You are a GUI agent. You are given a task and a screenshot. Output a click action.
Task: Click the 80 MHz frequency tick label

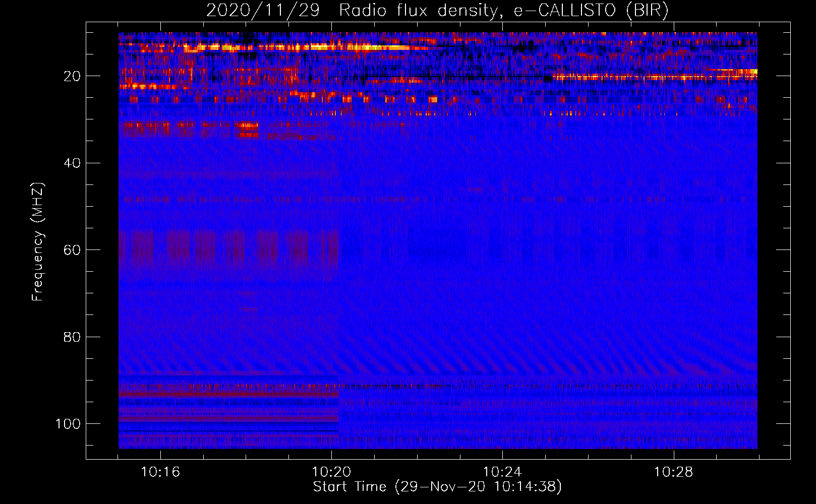tap(72, 337)
